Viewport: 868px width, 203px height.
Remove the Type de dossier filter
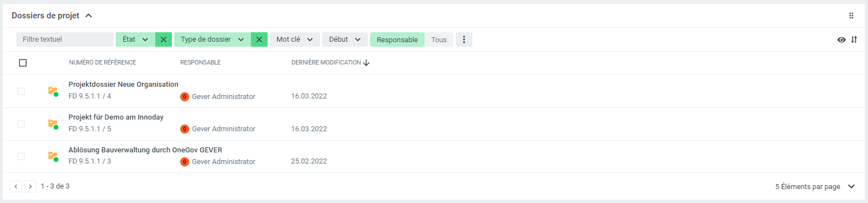click(x=259, y=39)
